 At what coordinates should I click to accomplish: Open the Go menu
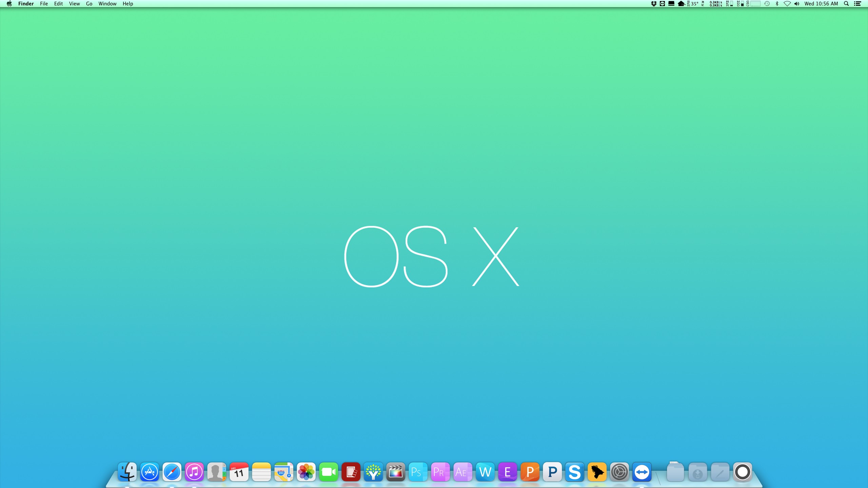click(89, 4)
